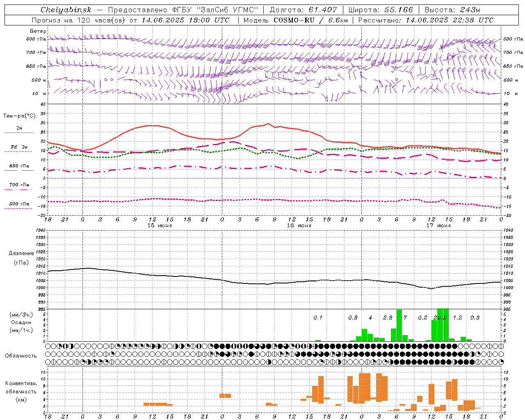Select the Высота: 243м text
Viewport: 525px width, 420px height.
click(452, 9)
